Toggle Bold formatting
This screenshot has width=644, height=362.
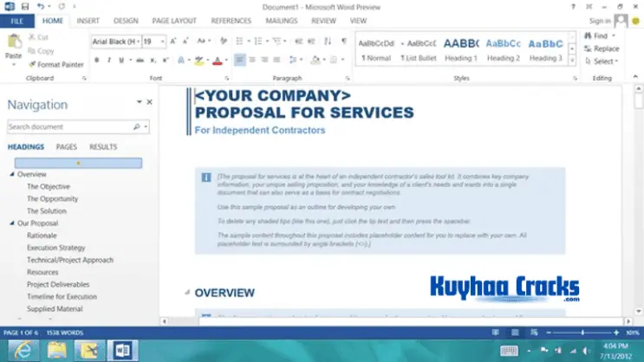tap(97, 61)
